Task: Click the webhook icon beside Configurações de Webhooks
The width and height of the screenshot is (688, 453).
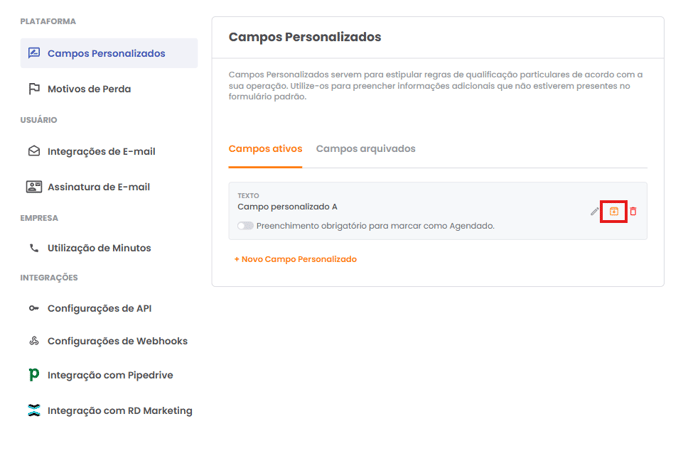Action: pos(34,341)
